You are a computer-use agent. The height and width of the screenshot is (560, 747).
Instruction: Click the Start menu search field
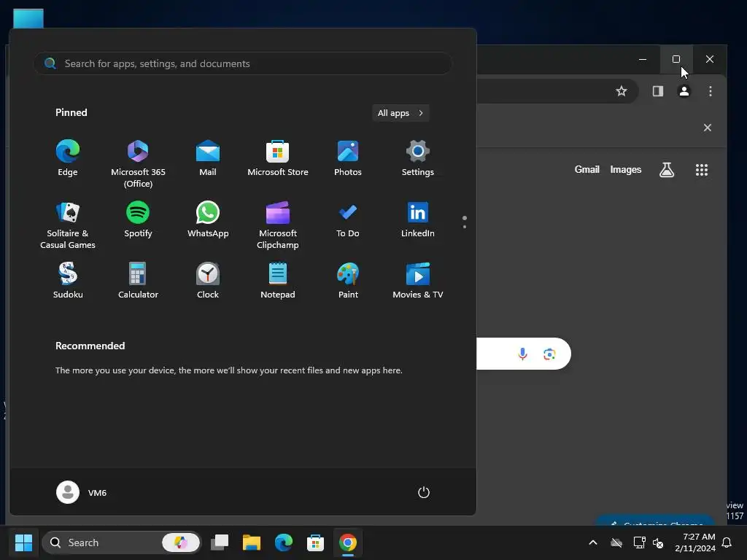(x=243, y=63)
